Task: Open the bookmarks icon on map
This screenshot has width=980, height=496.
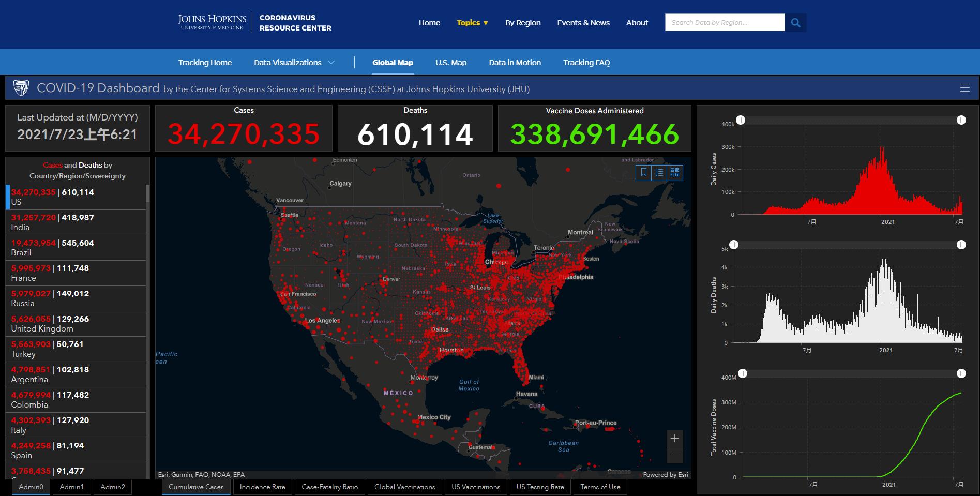Action: coord(644,173)
